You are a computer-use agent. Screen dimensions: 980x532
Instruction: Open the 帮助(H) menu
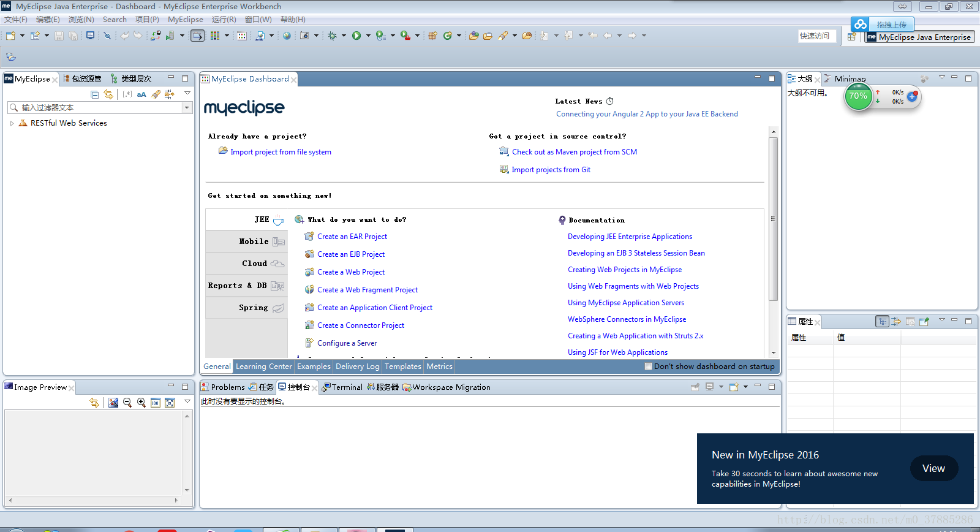pyautogui.click(x=293, y=20)
